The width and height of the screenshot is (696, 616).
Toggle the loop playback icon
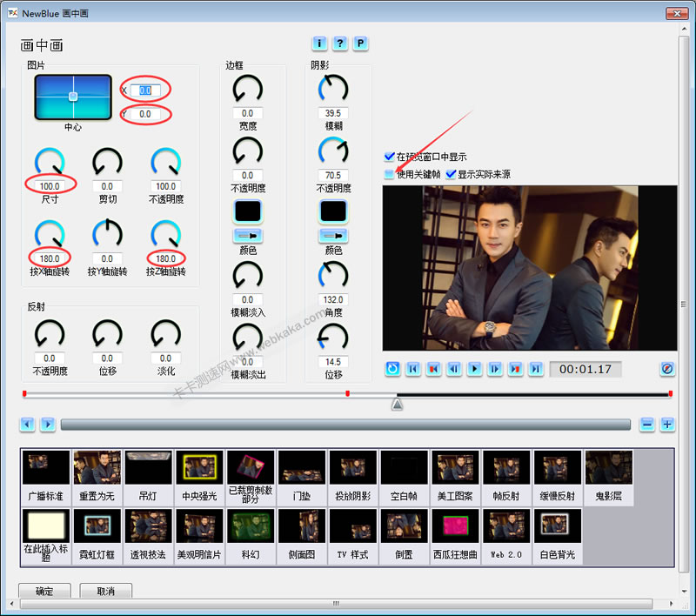392,369
